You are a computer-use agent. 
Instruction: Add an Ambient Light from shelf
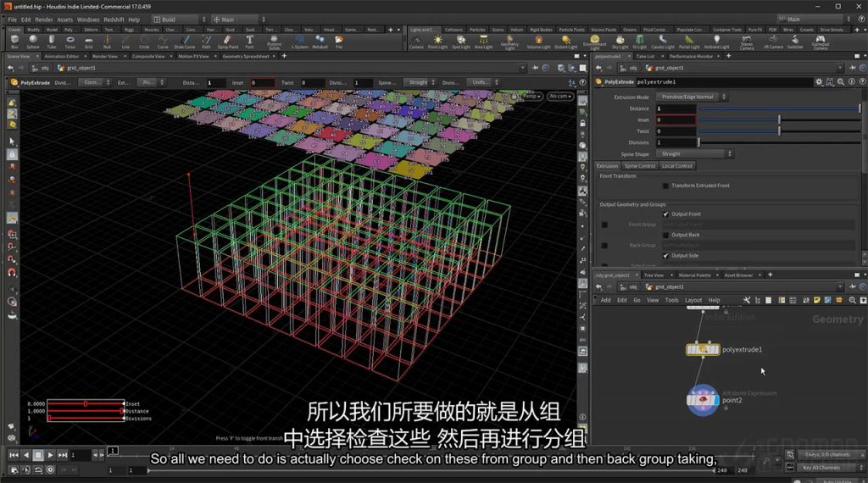[x=716, y=42]
